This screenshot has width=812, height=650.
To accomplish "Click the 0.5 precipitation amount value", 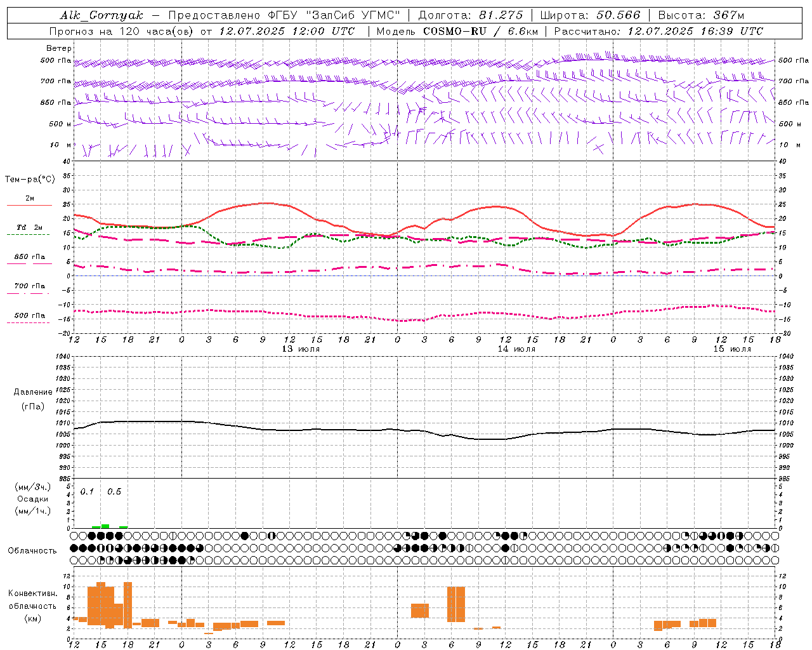I will [114, 492].
